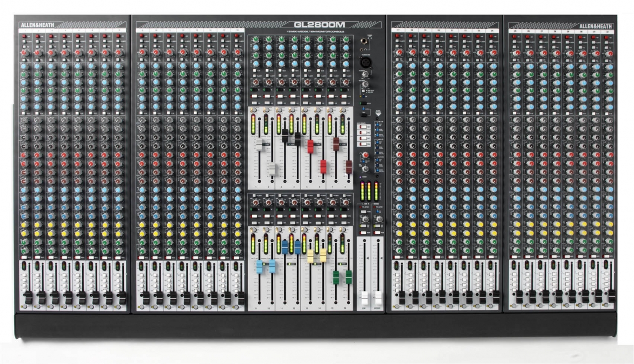Toggle the polarity switch on mix 9
634x364 pixels.
click(x=254, y=195)
